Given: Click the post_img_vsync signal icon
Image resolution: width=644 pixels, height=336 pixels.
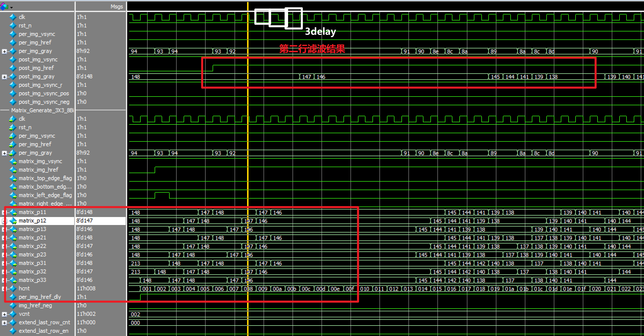Looking at the screenshot, I should (x=13, y=59).
